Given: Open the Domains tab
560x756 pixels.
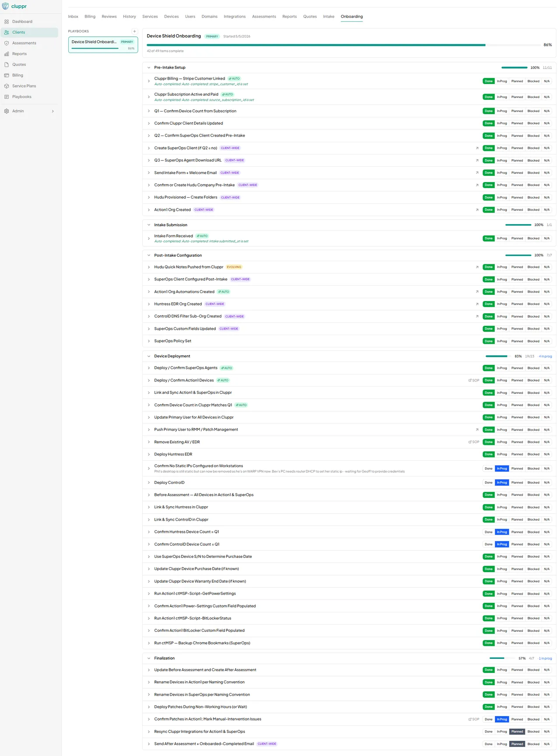Looking at the screenshot, I should [210, 17].
